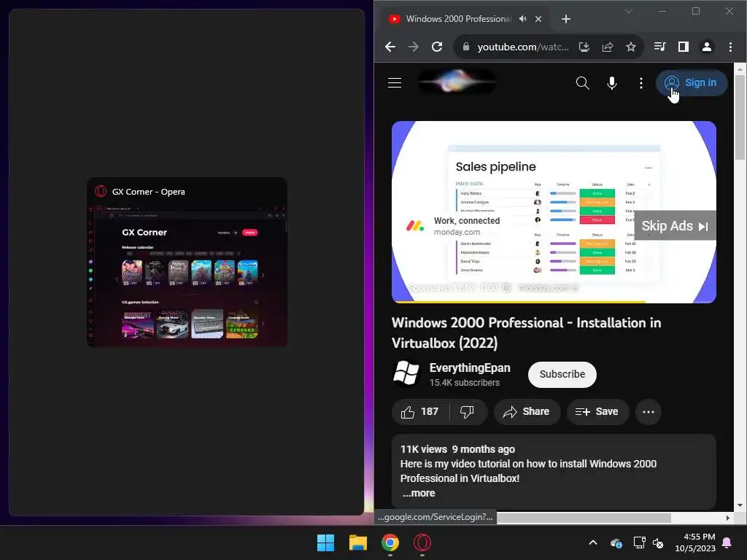Subscribe to EverythingEpan
The height and width of the screenshot is (560, 747).
562,374
